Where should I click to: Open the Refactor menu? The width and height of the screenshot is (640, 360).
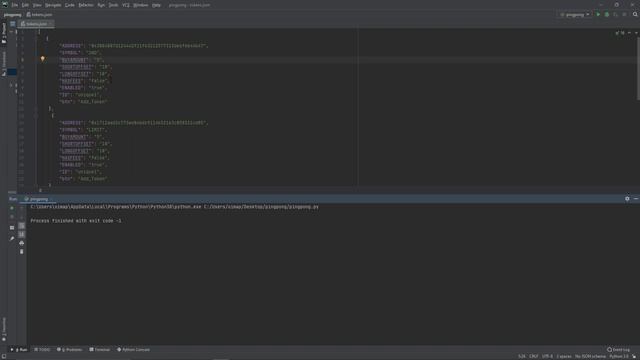86,5
